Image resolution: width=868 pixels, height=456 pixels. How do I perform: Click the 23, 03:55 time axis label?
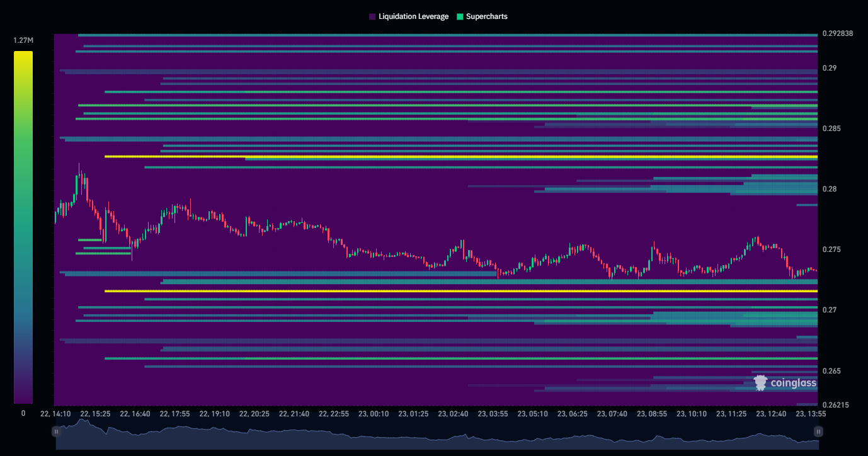pyautogui.click(x=493, y=414)
